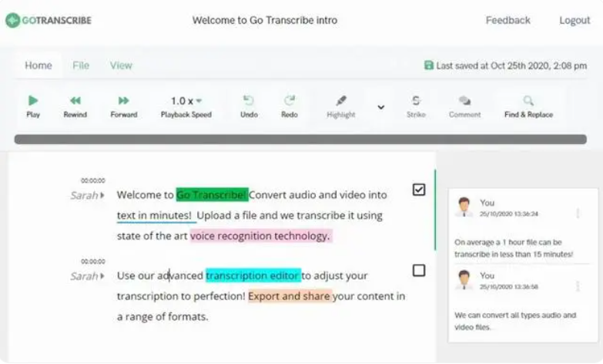Select the Highlight marker tool

340,106
